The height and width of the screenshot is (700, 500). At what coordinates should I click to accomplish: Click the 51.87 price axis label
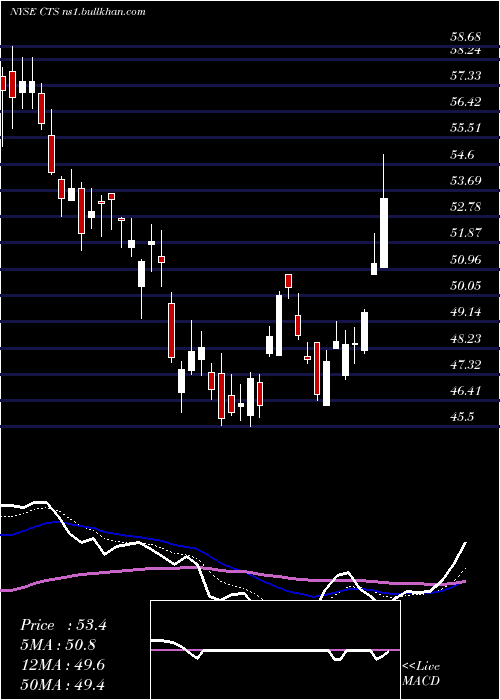point(466,233)
